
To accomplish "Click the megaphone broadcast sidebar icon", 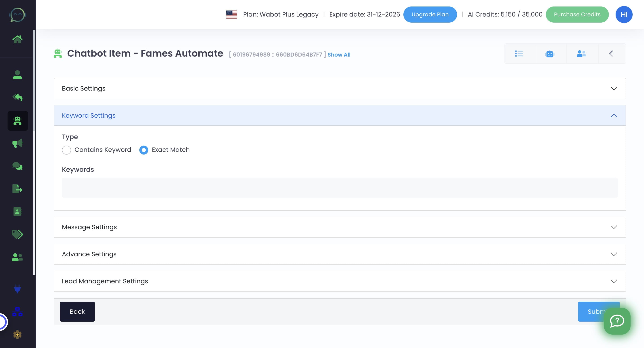I will pyautogui.click(x=17, y=143).
